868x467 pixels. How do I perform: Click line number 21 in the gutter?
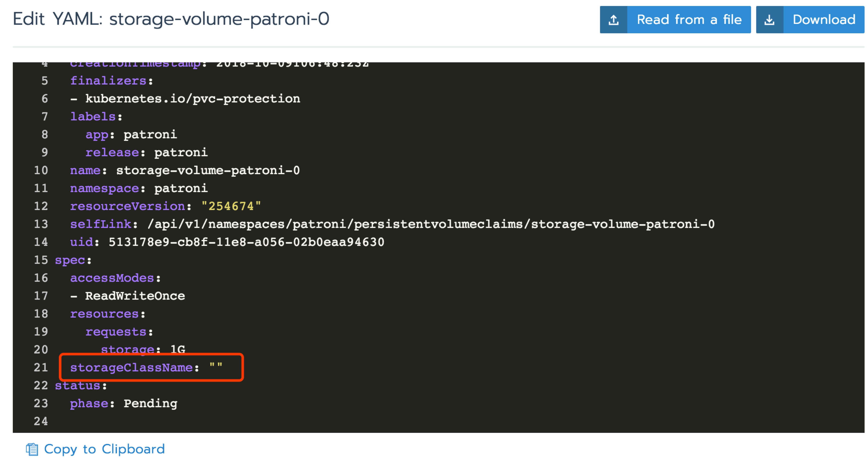pos(41,367)
